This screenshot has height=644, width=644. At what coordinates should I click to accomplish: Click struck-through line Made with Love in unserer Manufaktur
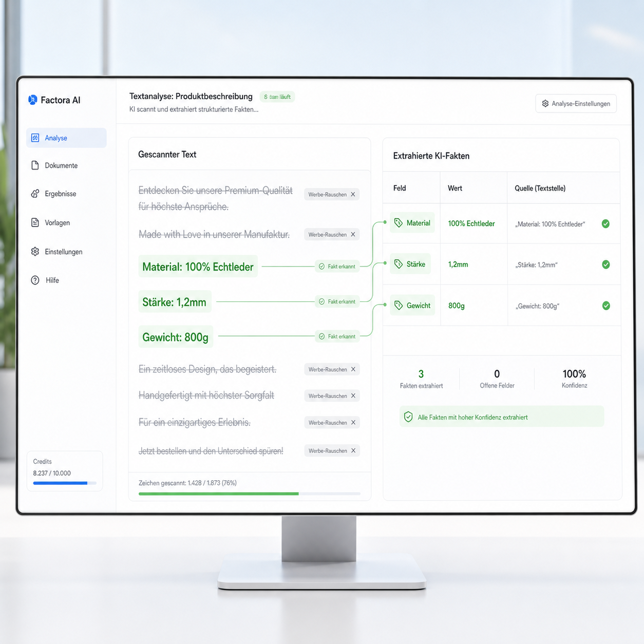(214, 235)
